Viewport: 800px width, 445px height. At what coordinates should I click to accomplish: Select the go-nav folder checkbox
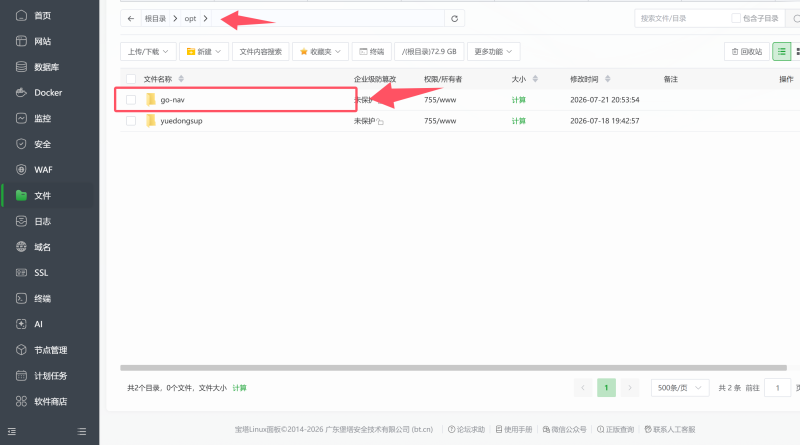click(131, 100)
